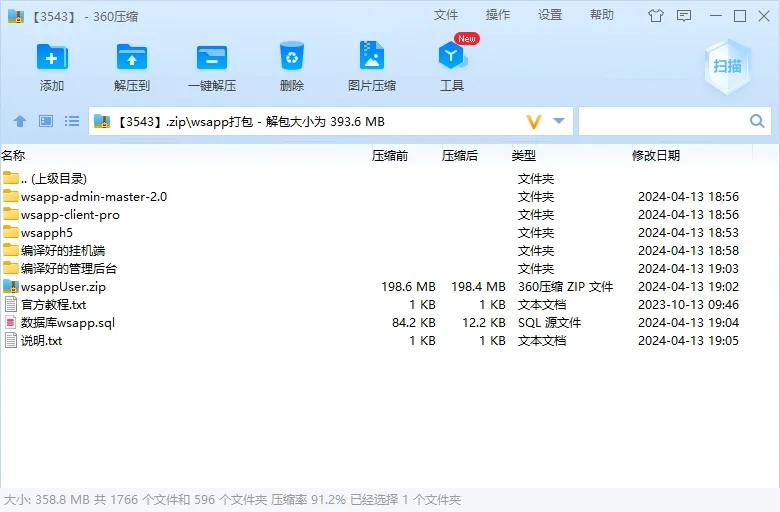Click the 解压到 (Extract to) icon
This screenshot has width=780, height=512.
coord(132,57)
